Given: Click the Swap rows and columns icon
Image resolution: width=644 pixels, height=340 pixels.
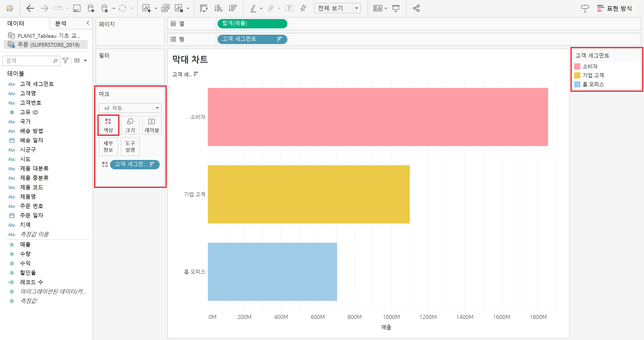Looking at the screenshot, I should click(203, 8).
